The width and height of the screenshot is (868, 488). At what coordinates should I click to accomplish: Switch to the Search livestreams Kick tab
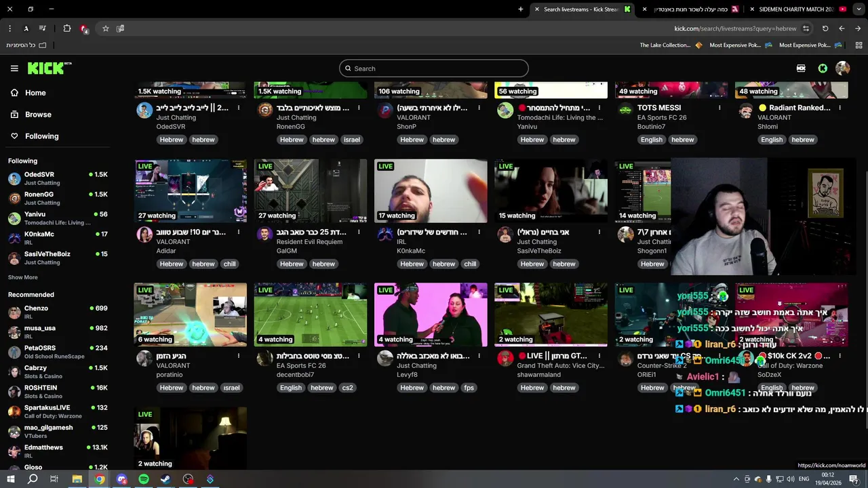click(580, 9)
